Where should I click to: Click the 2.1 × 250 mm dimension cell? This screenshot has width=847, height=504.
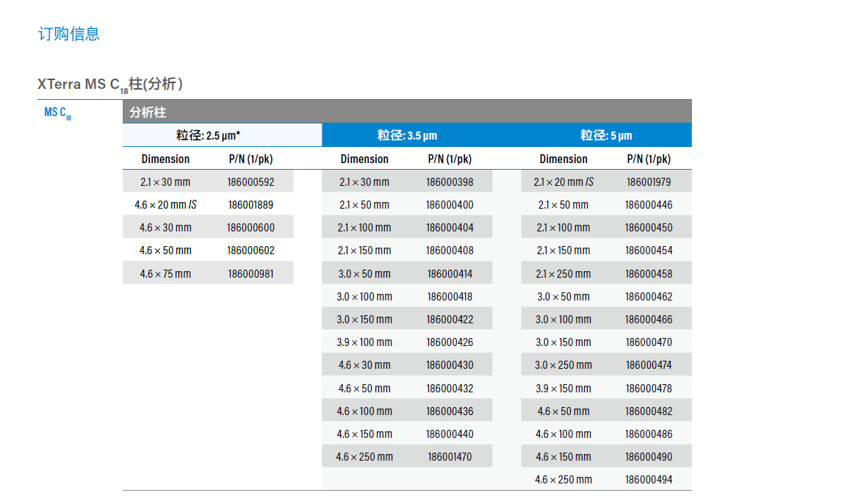tap(563, 274)
